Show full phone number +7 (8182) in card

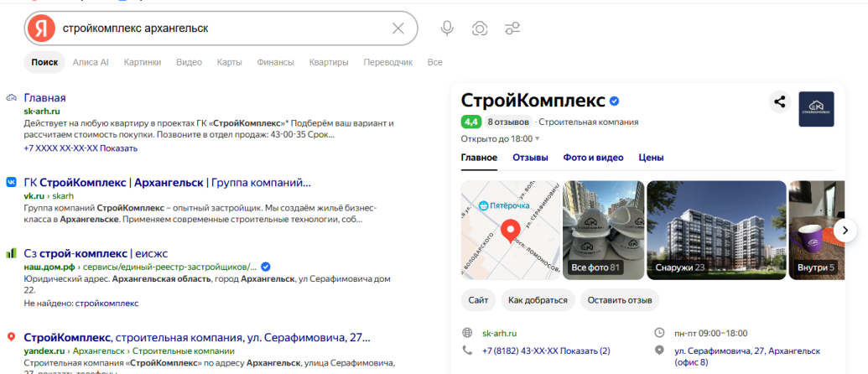546,351
